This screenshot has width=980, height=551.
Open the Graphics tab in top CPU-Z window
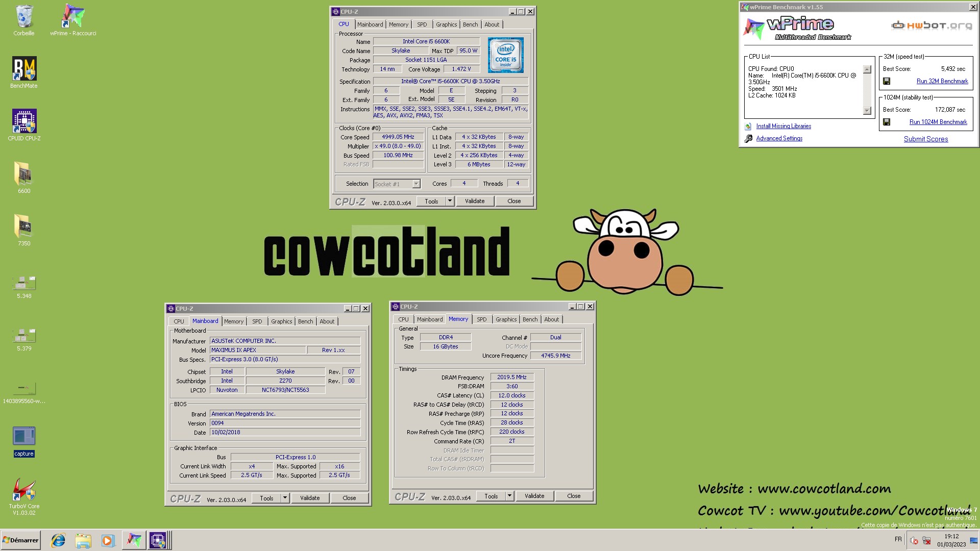[x=447, y=24]
